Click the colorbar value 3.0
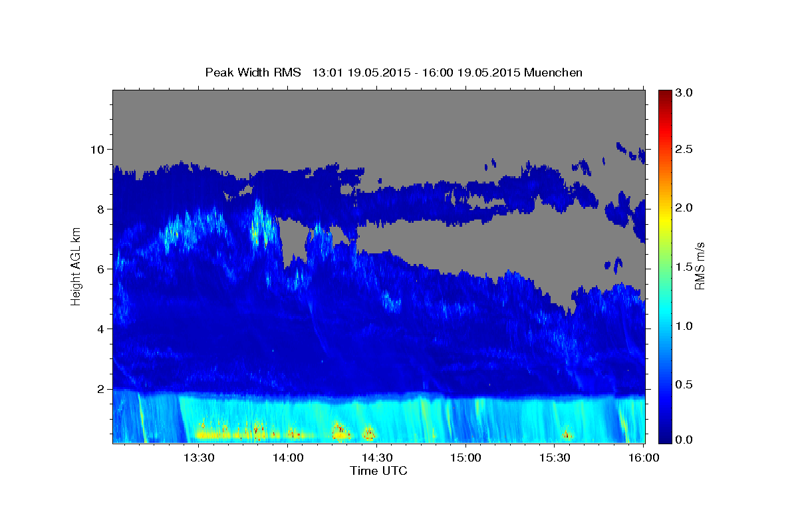 [x=685, y=93]
